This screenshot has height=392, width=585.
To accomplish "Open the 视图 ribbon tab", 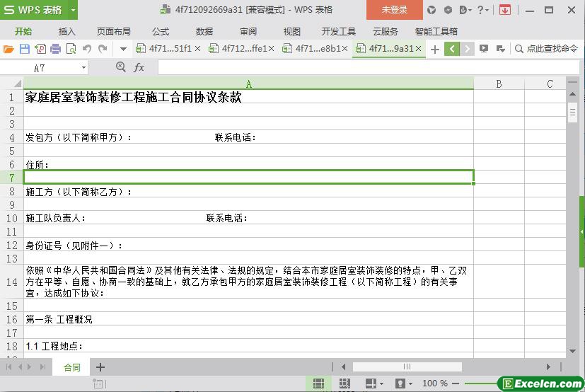I will [291, 31].
